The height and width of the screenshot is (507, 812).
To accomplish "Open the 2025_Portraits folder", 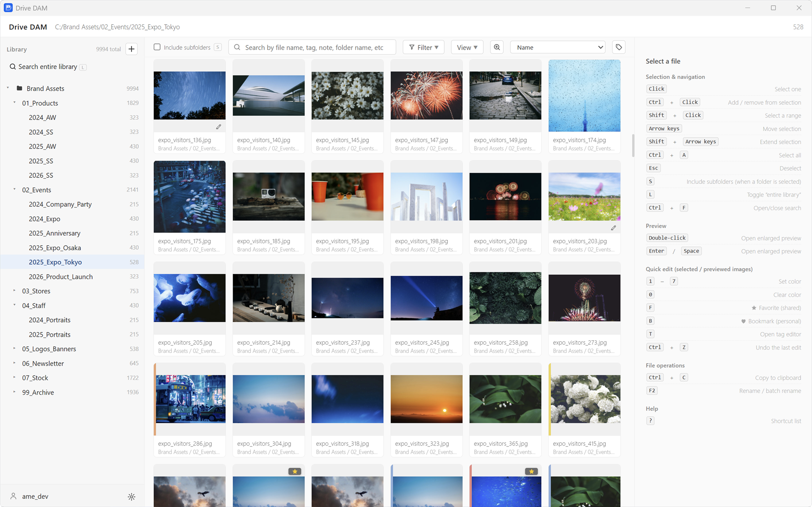I will pos(72,335).
